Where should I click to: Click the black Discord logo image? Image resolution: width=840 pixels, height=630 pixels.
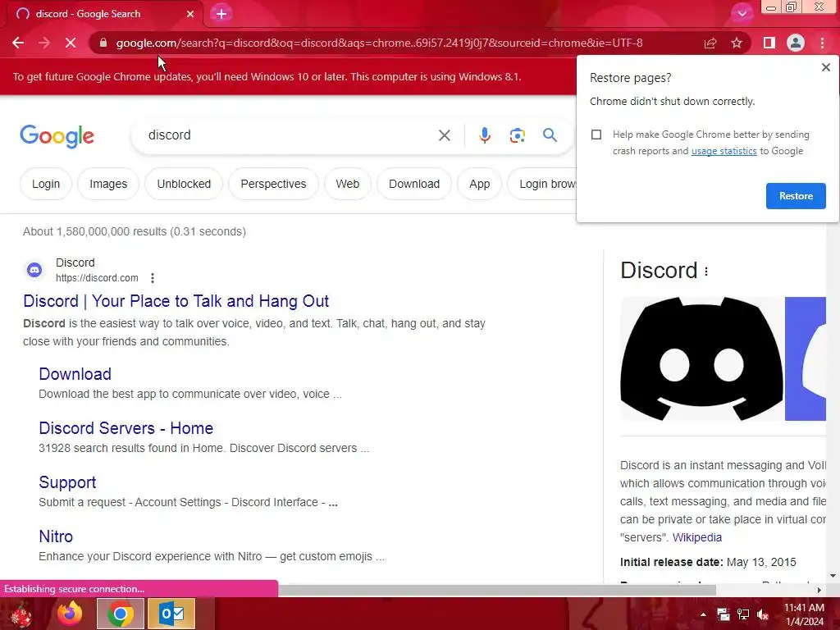[x=701, y=359]
